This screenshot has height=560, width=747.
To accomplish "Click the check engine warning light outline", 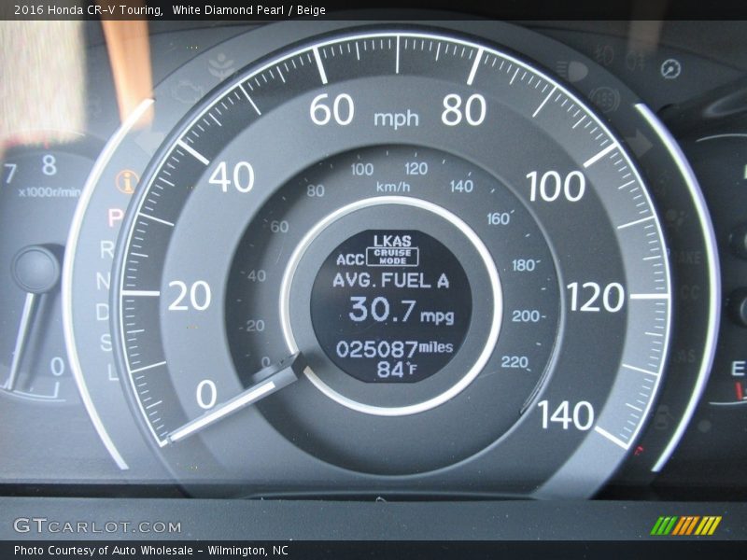I will click(188, 92).
